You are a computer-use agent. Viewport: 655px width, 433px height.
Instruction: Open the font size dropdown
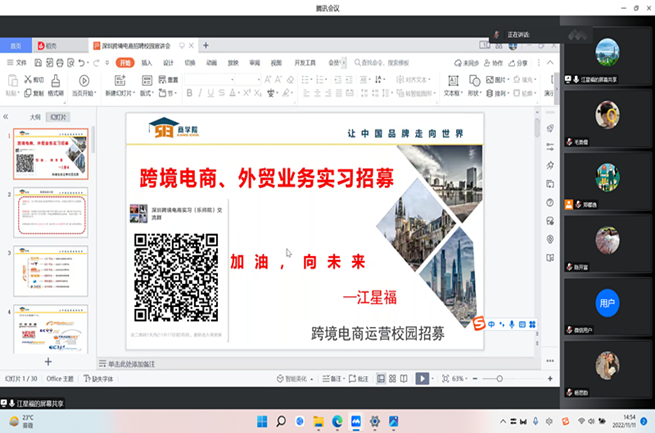tap(259, 79)
